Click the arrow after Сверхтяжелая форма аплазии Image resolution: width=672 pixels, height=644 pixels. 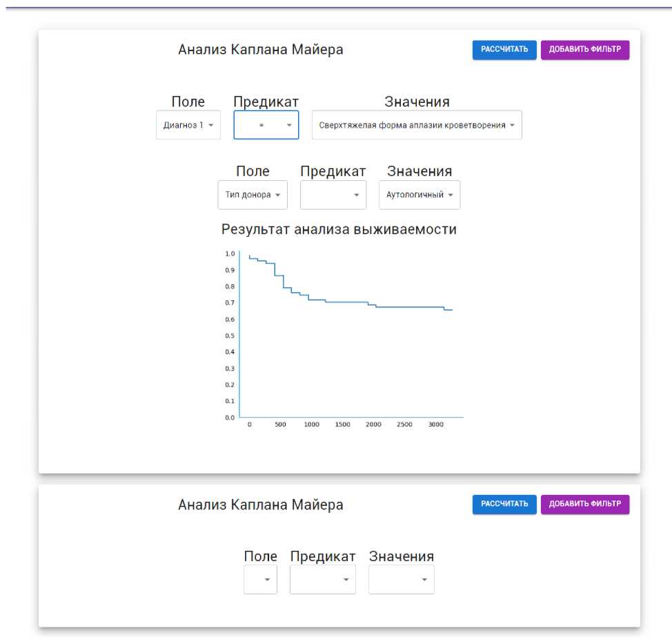(513, 126)
